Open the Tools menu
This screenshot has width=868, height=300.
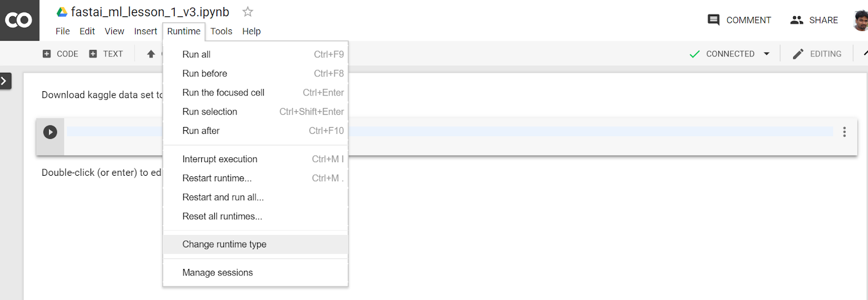[221, 31]
